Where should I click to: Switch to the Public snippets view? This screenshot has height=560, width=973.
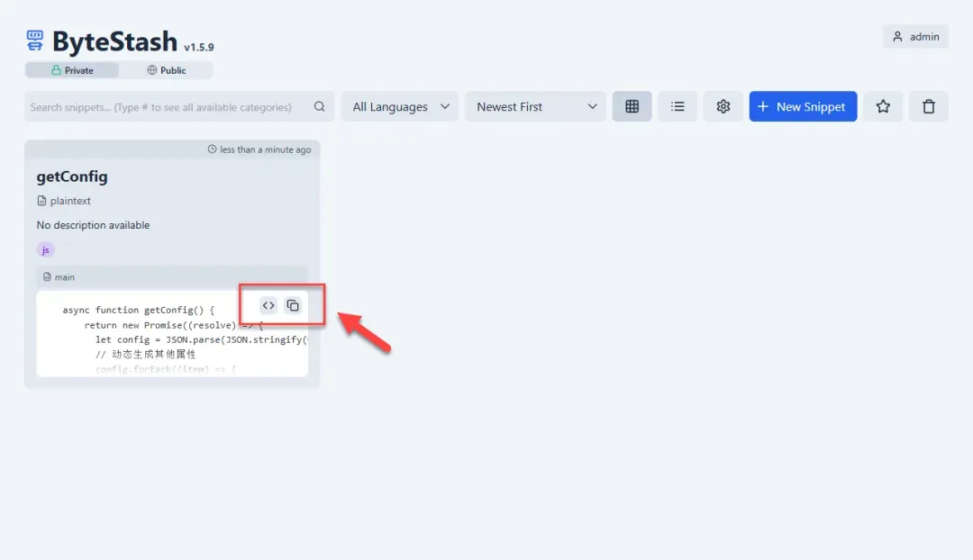167,70
